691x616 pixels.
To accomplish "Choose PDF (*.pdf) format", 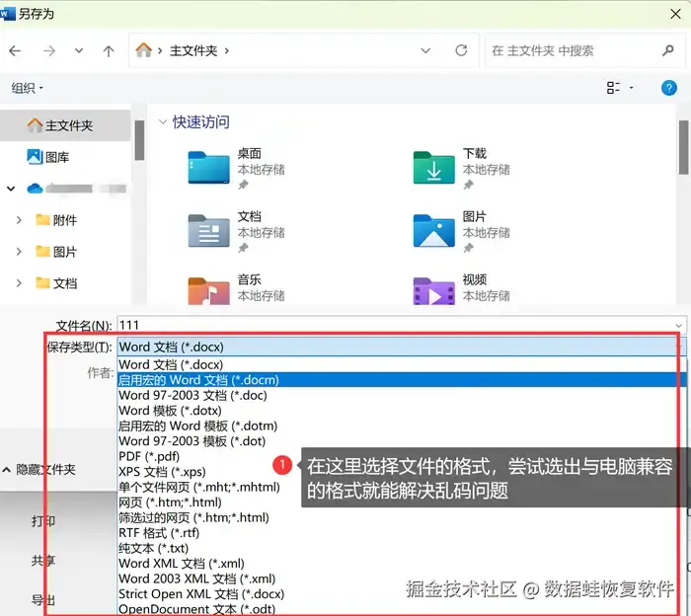I will (149, 456).
